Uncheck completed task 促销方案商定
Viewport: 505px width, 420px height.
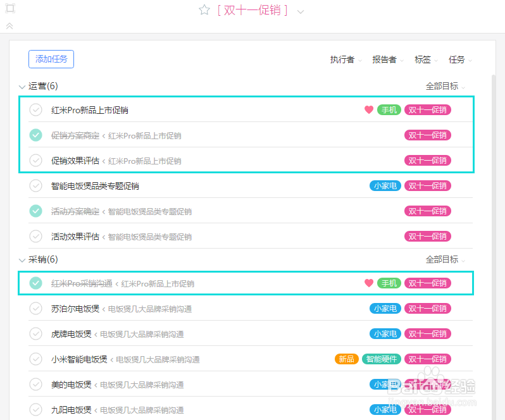pos(35,135)
